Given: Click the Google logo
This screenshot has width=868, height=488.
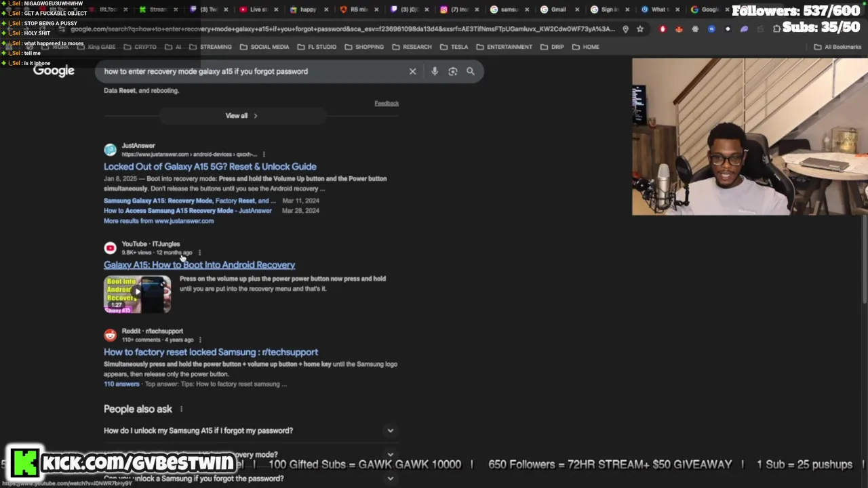Looking at the screenshot, I should [54, 71].
